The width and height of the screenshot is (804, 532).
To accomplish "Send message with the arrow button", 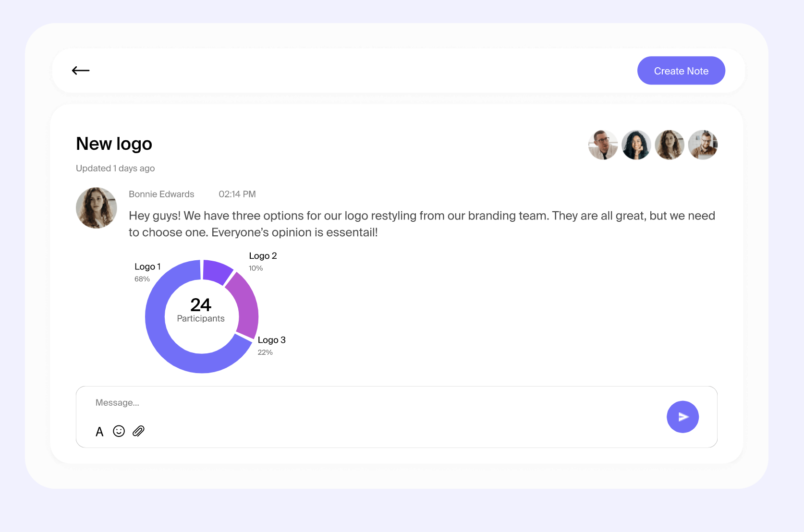I will pos(682,417).
